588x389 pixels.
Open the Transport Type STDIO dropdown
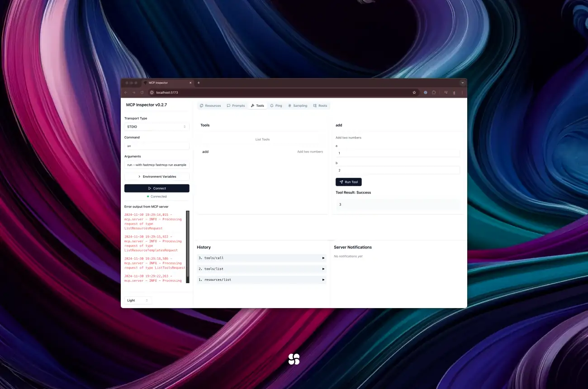[157, 127]
